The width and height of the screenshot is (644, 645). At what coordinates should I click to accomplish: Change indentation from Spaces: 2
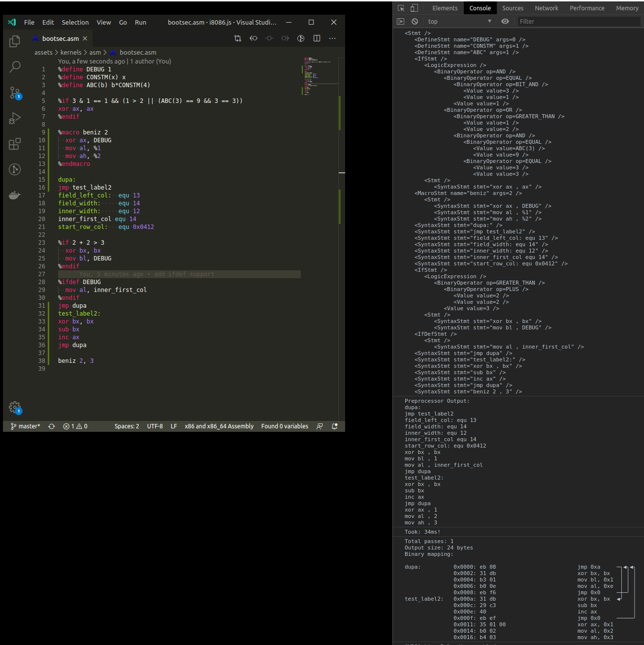pos(127,426)
